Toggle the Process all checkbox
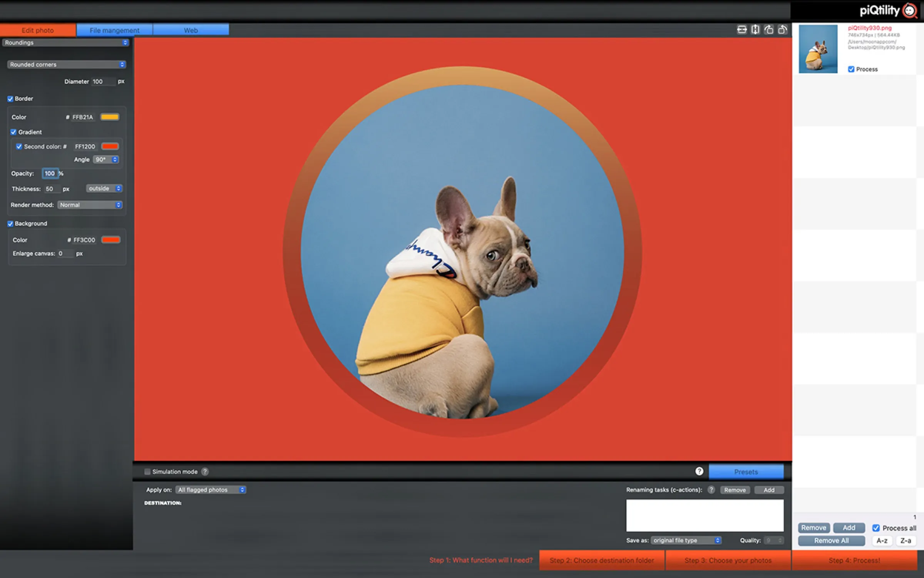The height and width of the screenshot is (578, 924). tap(875, 528)
